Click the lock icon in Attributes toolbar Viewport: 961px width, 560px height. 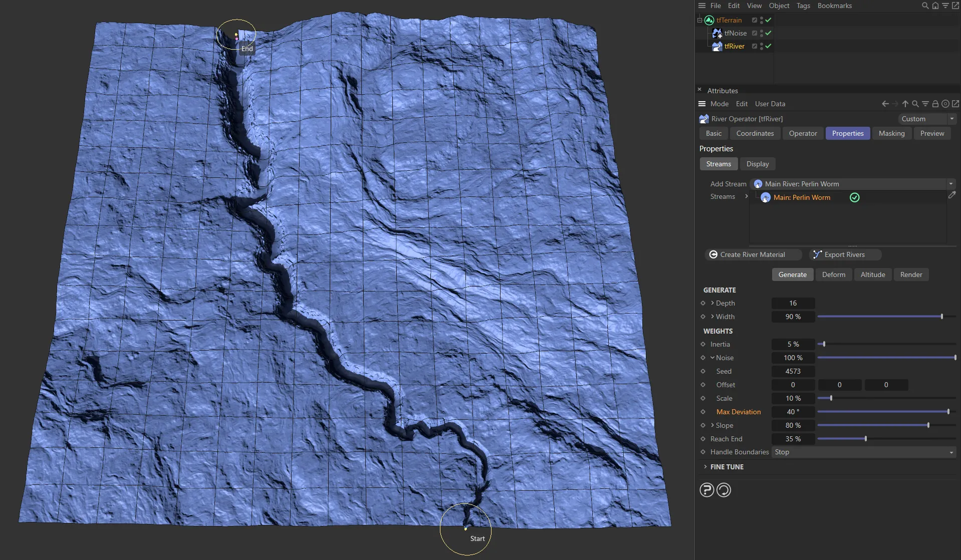(935, 104)
